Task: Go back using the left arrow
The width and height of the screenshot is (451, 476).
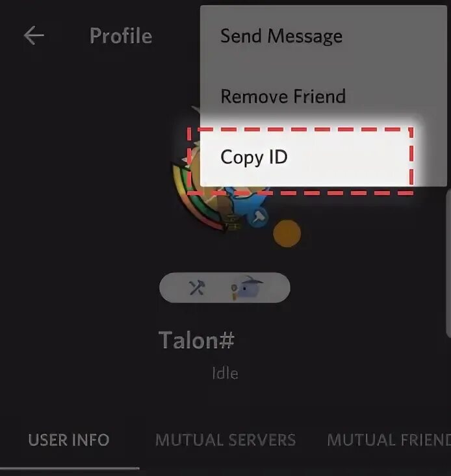Action: tap(34, 36)
